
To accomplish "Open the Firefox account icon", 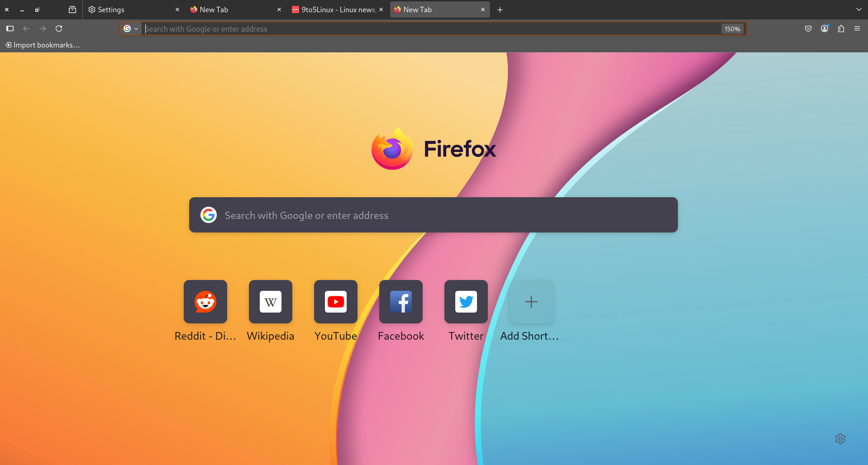I will point(825,28).
